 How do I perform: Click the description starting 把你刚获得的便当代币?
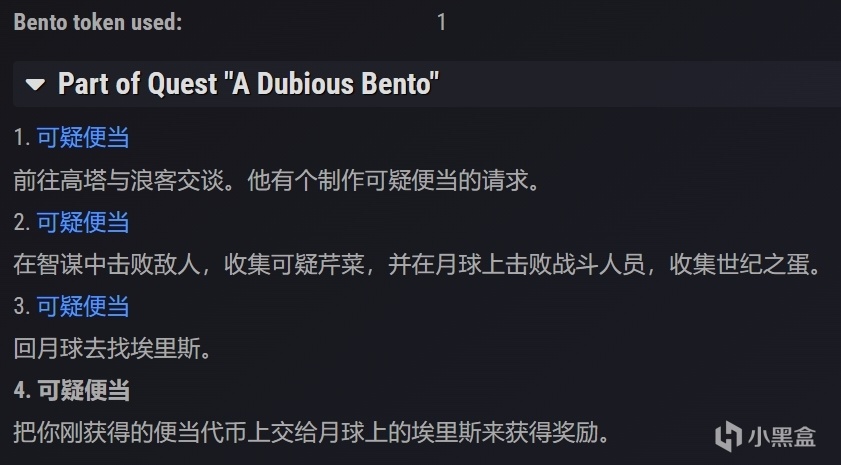[x=311, y=432]
